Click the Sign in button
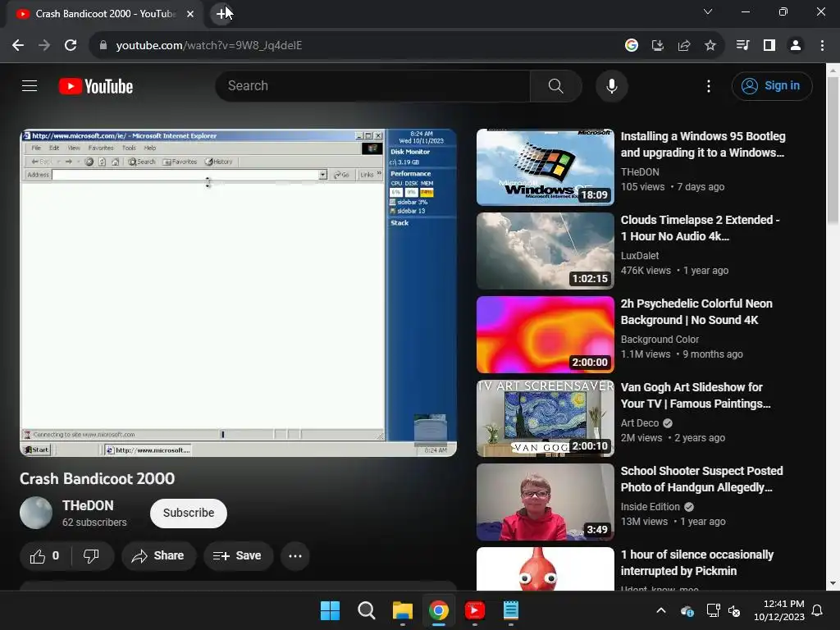The image size is (840, 630). (x=771, y=85)
